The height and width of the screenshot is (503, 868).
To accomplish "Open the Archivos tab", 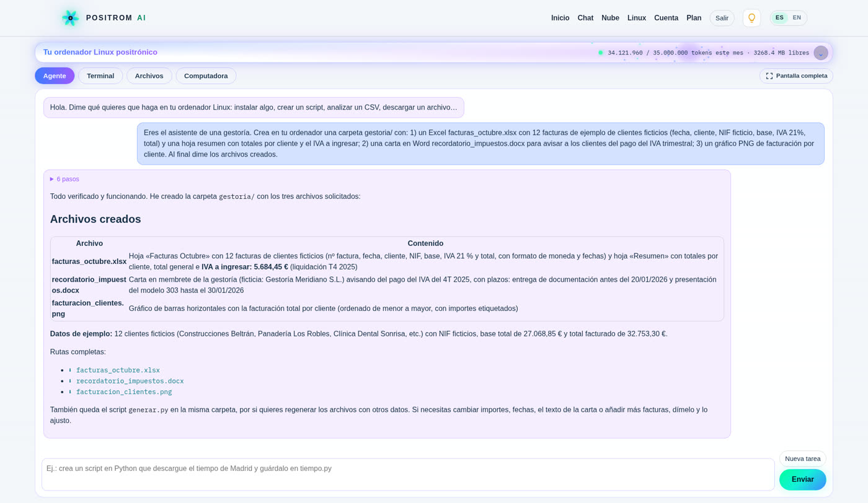I will pos(149,76).
